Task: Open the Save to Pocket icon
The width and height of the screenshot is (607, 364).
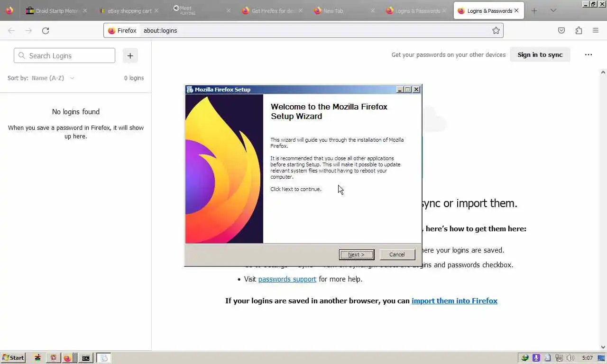Action: point(561,30)
